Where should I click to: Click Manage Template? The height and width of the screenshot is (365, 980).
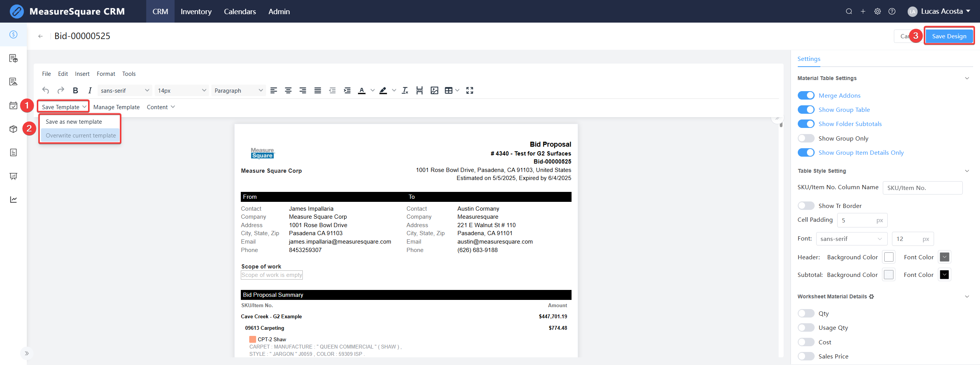tap(116, 107)
